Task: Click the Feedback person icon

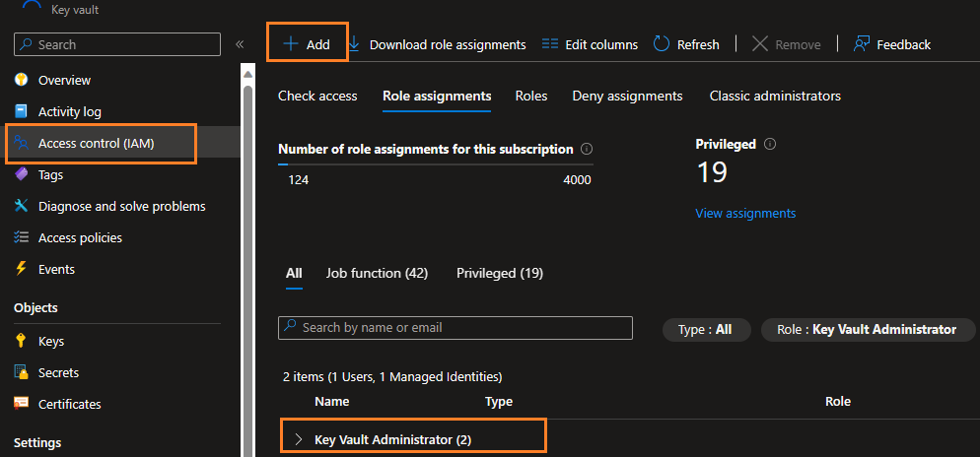Action: click(862, 44)
